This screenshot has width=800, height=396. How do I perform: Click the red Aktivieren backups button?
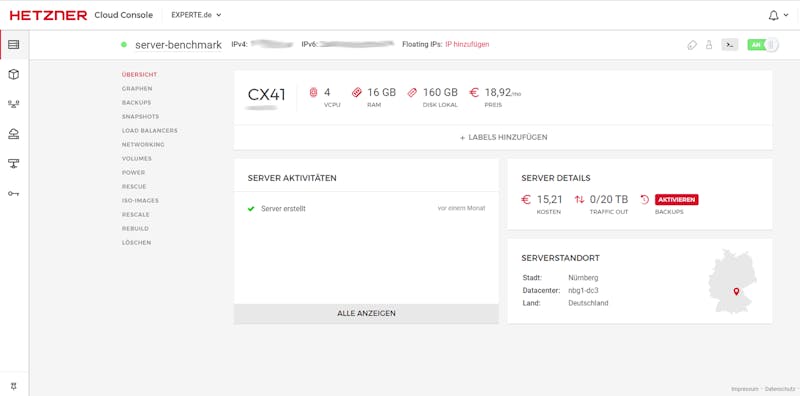(677, 200)
